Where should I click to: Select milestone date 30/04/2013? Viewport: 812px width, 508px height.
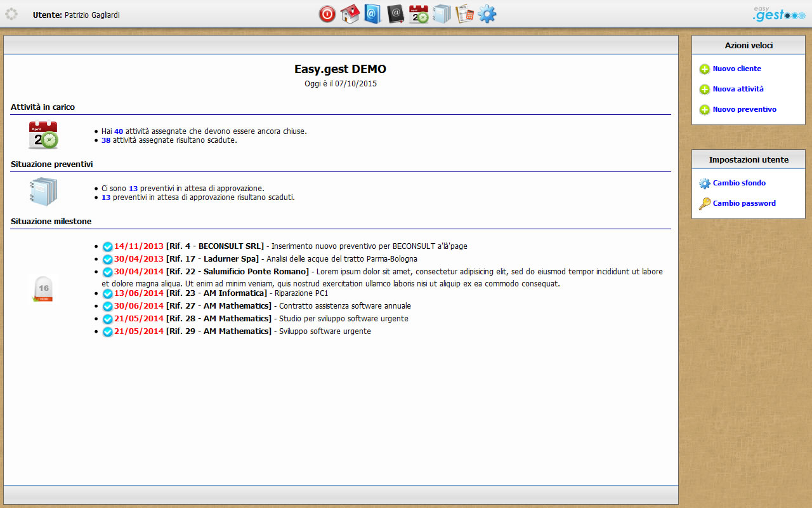tap(139, 258)
